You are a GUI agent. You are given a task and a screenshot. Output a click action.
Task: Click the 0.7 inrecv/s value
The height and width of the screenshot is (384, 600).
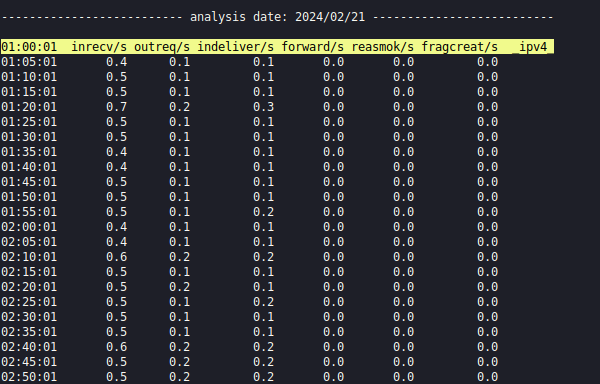117,107
